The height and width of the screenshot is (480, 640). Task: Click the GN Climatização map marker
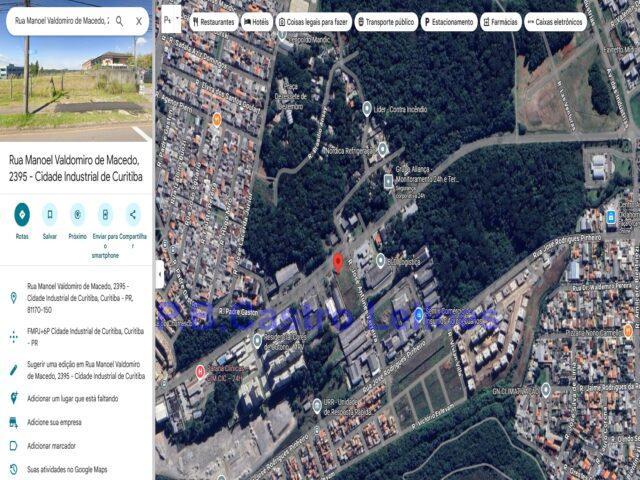(x=546, y=390)
